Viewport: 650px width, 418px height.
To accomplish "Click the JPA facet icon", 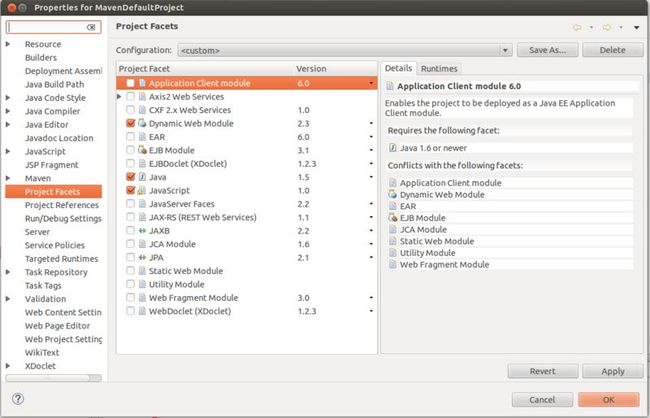I will (142, 258).
